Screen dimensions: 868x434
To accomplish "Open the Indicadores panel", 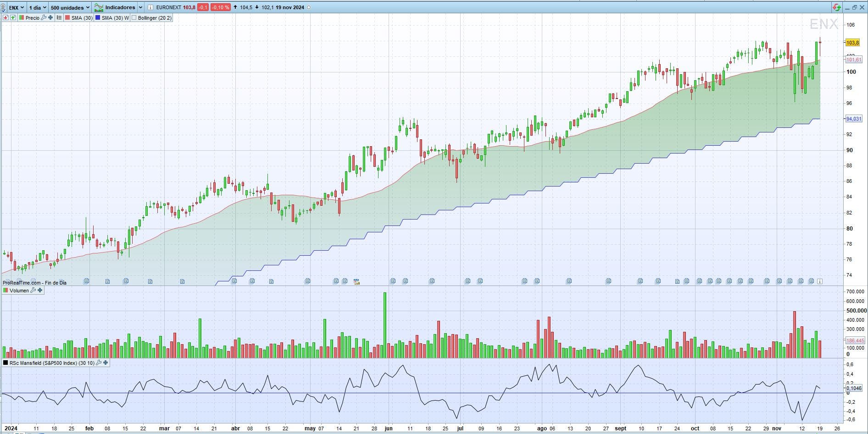I will point(115,7).
